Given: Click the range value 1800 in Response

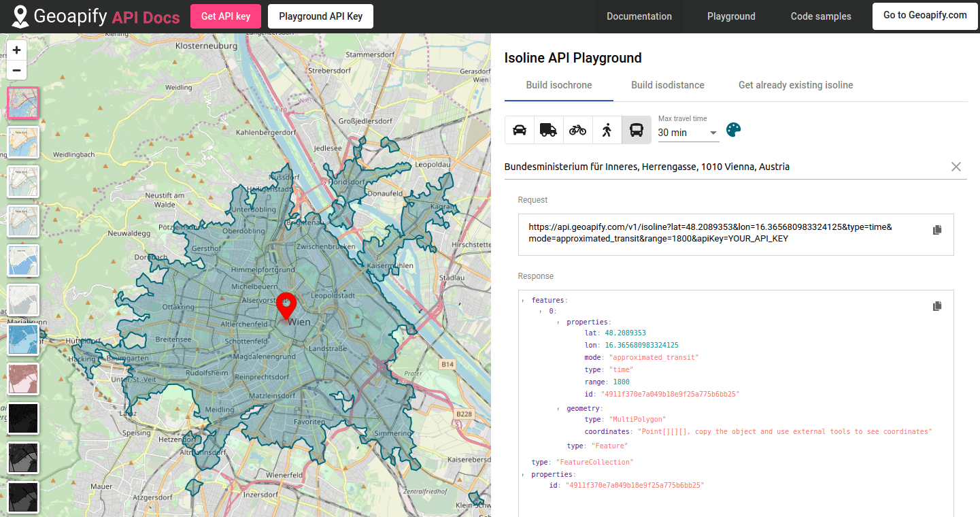Looking at the screenshot, I should 621,382.
